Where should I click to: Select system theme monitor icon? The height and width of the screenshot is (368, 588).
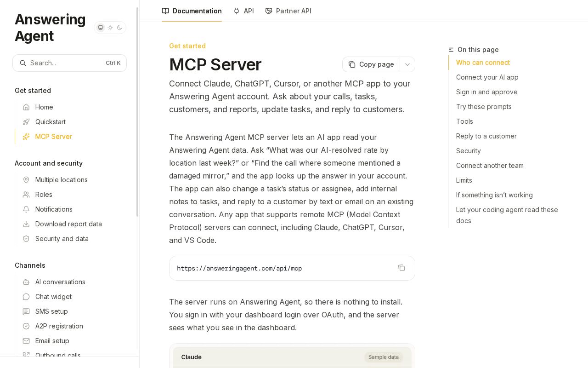click(101, 28)
